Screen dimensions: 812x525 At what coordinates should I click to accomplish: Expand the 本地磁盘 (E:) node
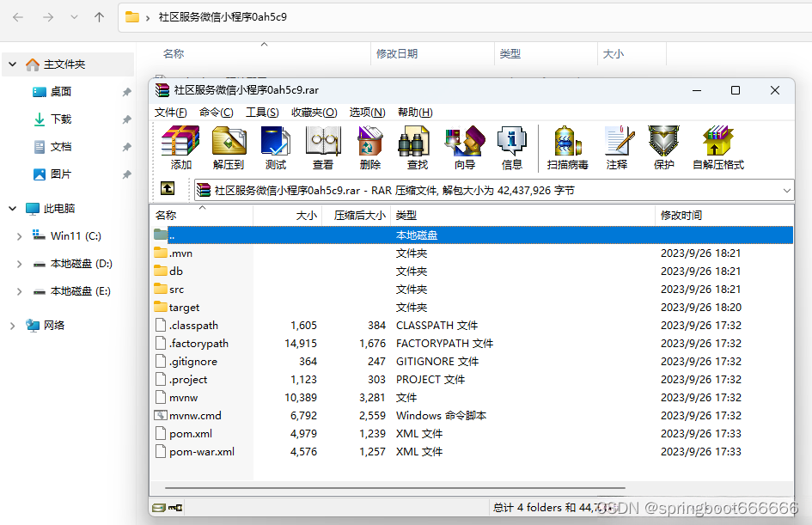point(19,291)
